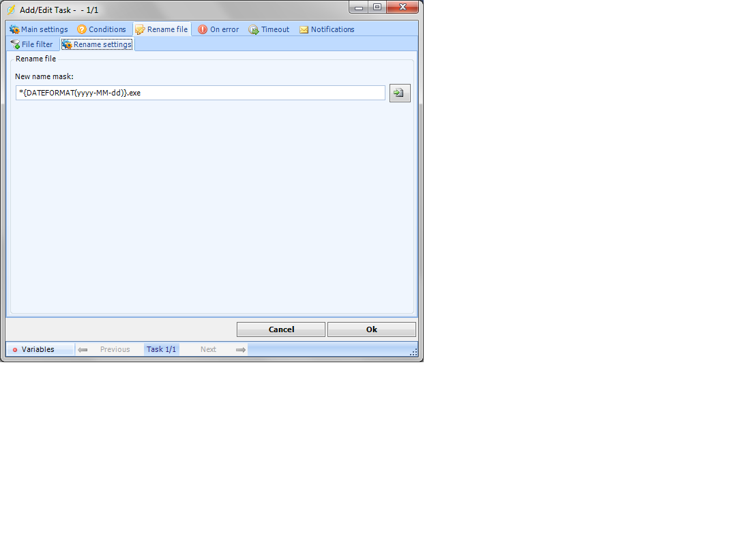
Task: Click the Timeout clock icon
Action: pyautogui.click(x=254, y=30)
